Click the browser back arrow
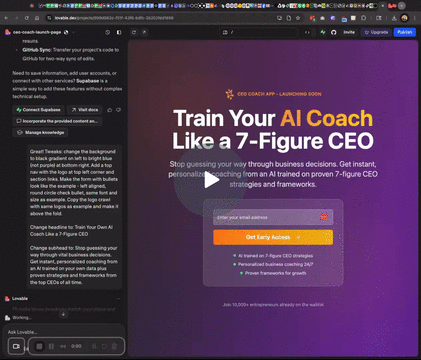 pos(6,18)
